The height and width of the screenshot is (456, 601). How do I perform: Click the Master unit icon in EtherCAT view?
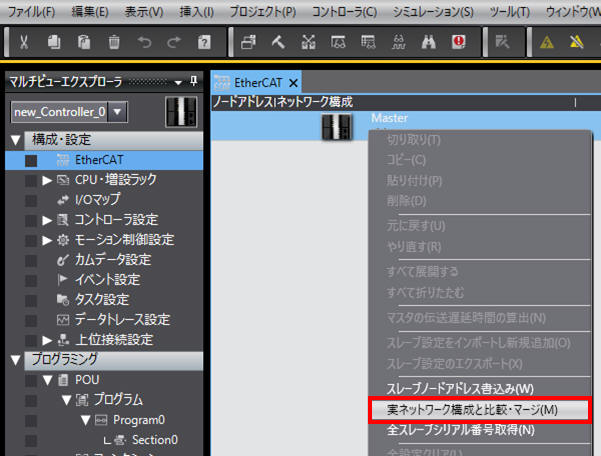pos(336,127)
